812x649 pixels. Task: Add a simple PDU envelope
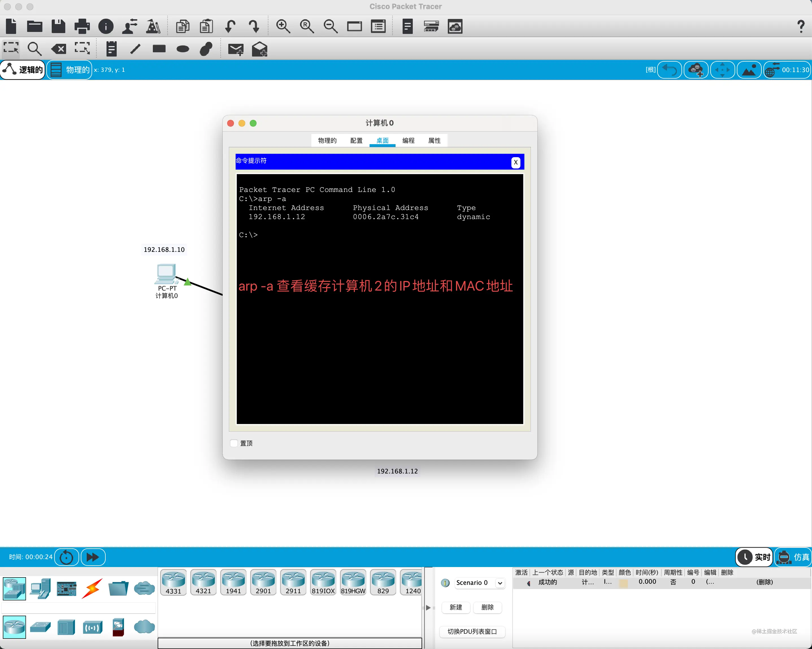coord(236,49)
